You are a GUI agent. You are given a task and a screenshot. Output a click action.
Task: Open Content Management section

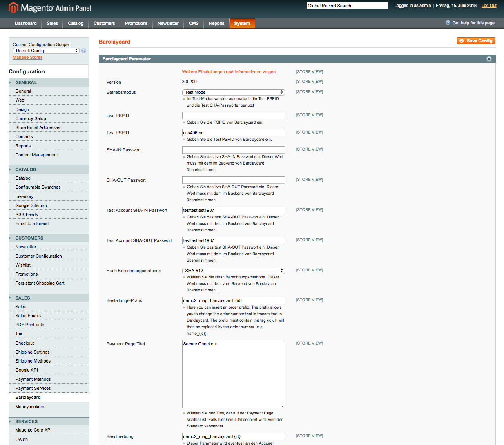[49, 155]
